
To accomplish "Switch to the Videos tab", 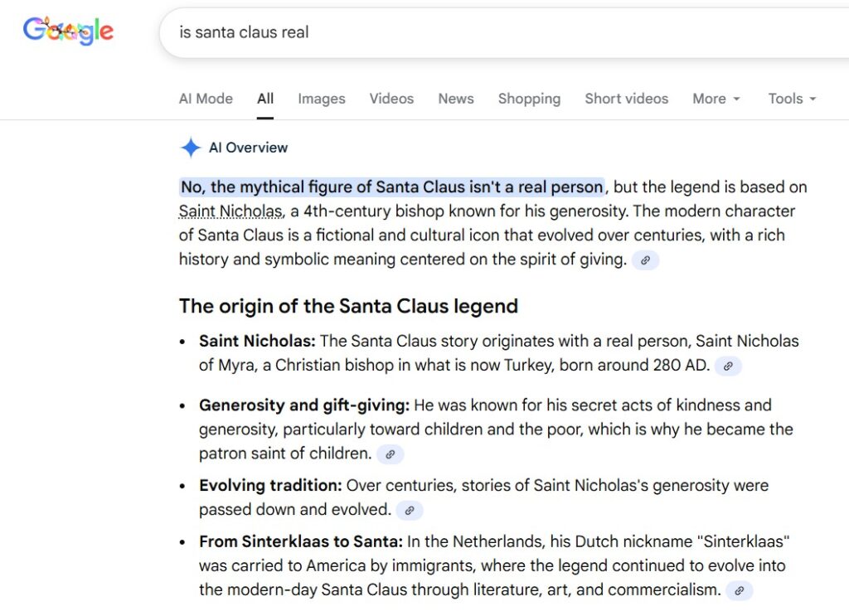I will 391,99.
